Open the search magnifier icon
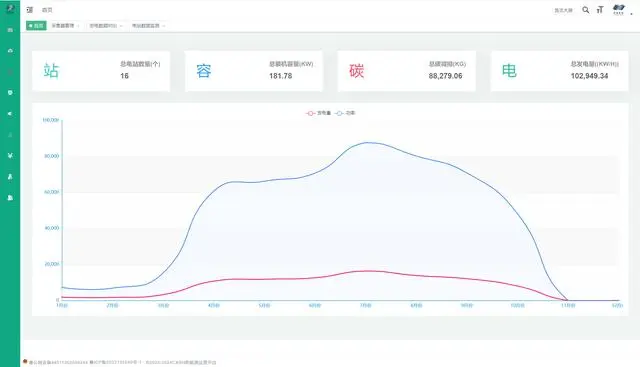 tap(586, 10)
